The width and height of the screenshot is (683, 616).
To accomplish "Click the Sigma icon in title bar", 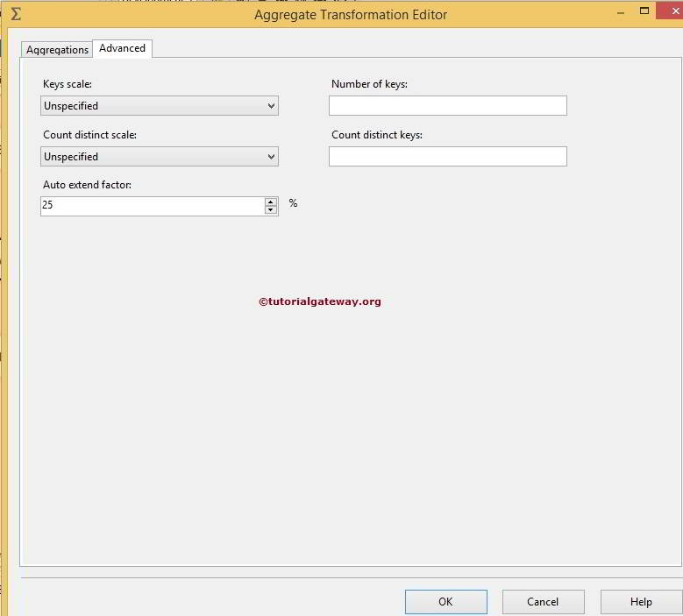I will click(16, 14).
